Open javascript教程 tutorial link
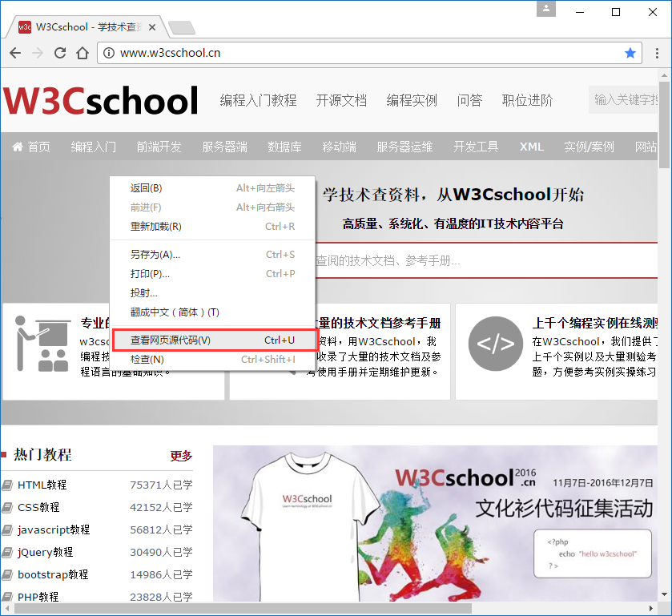Viewport: 672px width, 616px height. [54, 529]
